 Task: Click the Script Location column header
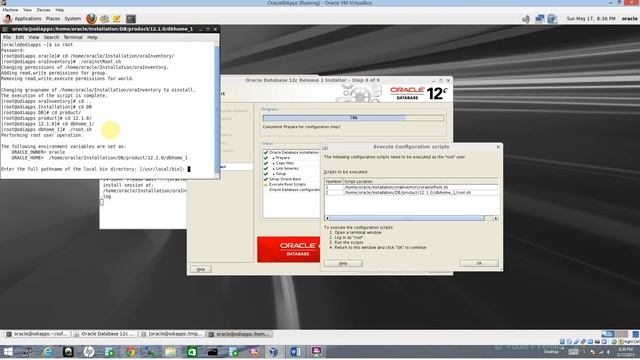pos(420,182)
